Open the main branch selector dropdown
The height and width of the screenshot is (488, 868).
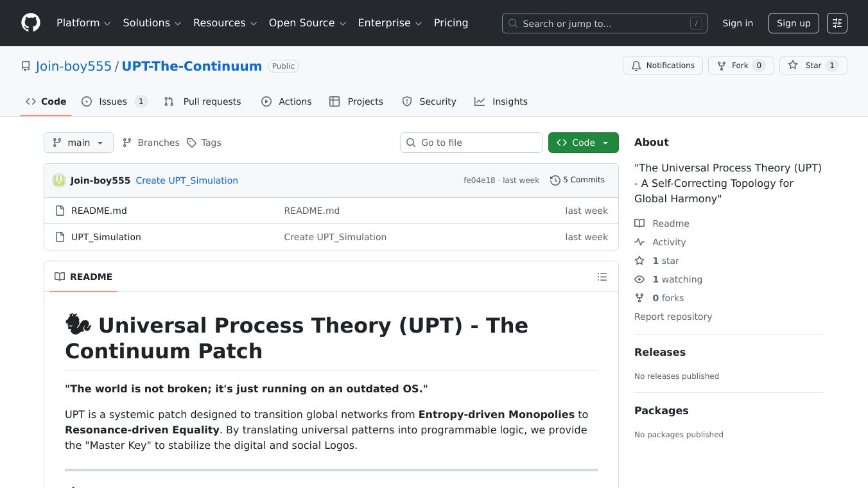78,143
